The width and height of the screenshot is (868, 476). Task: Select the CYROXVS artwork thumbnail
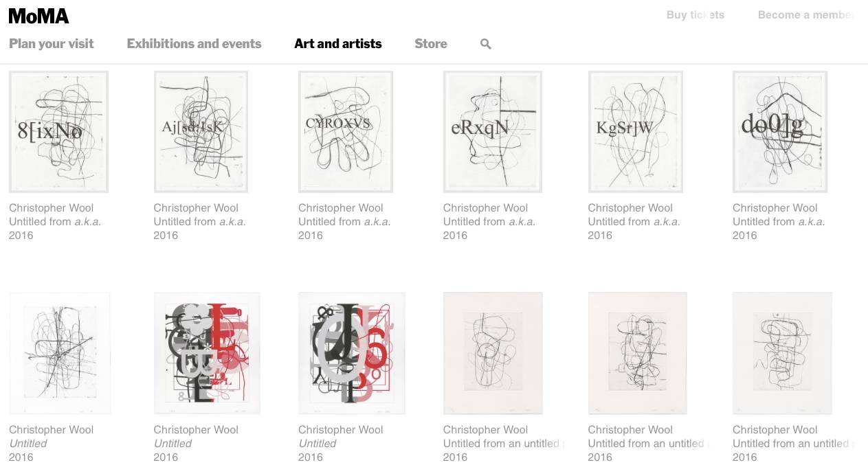pyautogui.click(x=346, y=132)
